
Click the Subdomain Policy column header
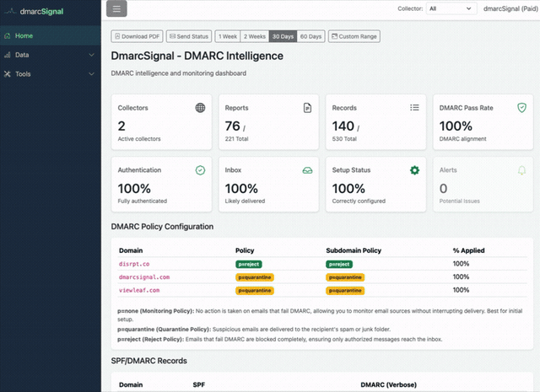[354, 250]
